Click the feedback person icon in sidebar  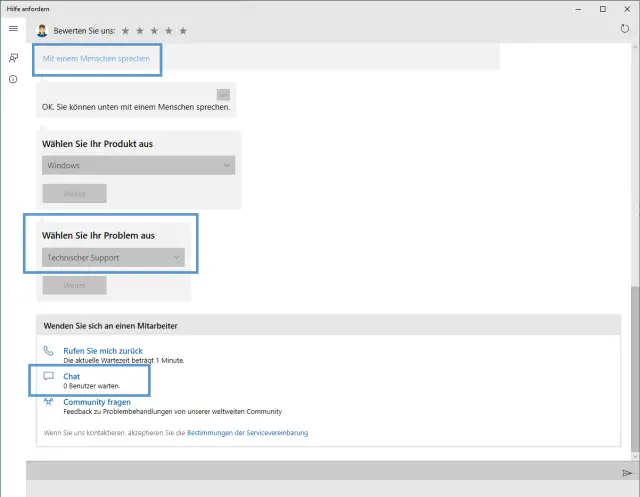tap(13, 58)
